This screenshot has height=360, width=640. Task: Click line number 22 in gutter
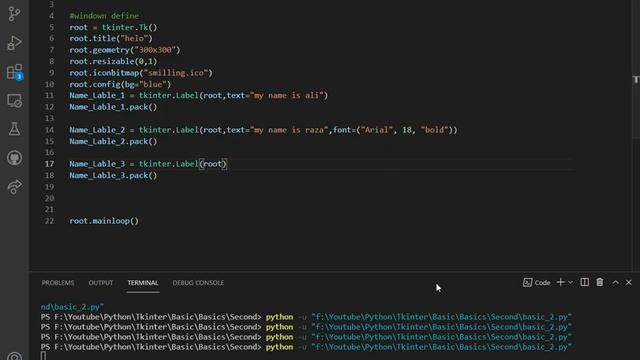49,221
